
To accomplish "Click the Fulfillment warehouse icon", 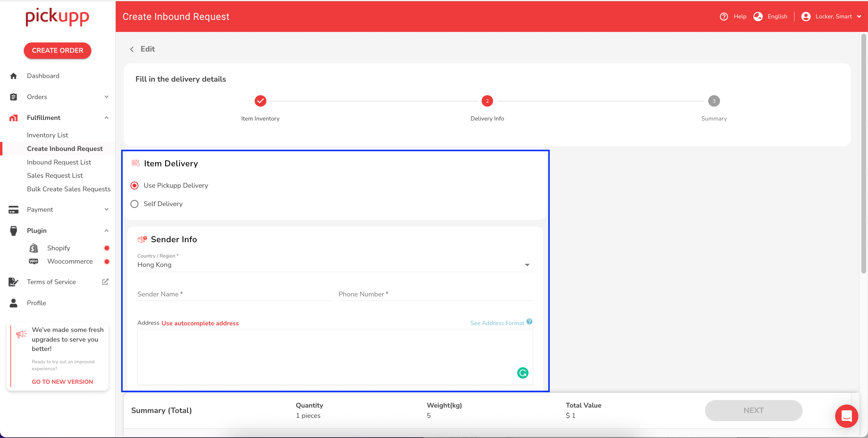I will (14, 118).
